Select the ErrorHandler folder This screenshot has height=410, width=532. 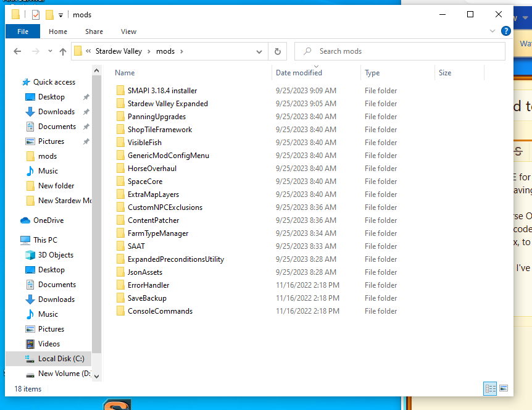pyautogui.click(x=148, y=285)
